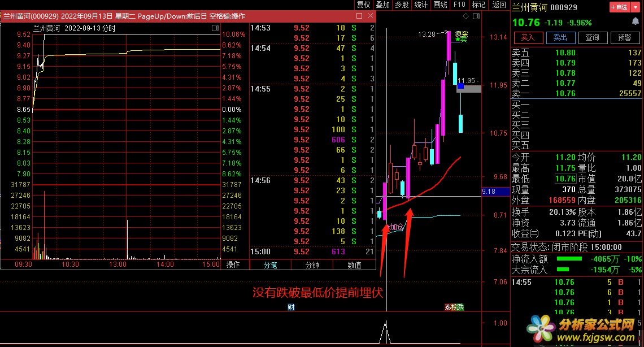Select the 卖四 10.79 quote row
The height and width of the screenshot is (347, 644).
click(x=576, y=63)
